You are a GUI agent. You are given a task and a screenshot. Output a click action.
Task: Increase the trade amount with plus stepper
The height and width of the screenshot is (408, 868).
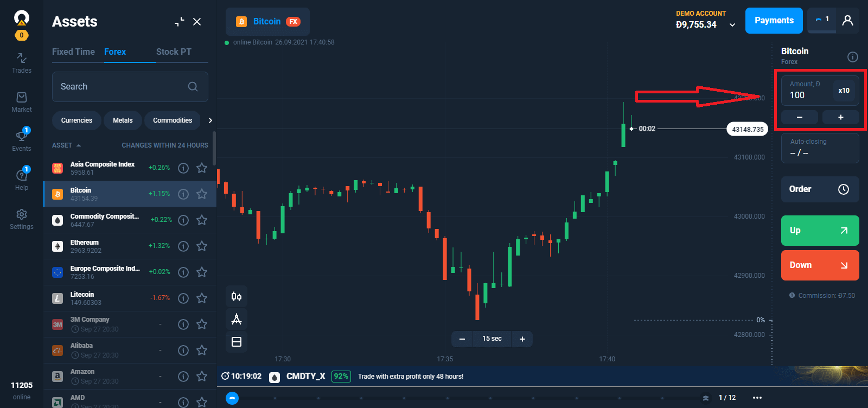pyautogui.click(x=840, y=117)
